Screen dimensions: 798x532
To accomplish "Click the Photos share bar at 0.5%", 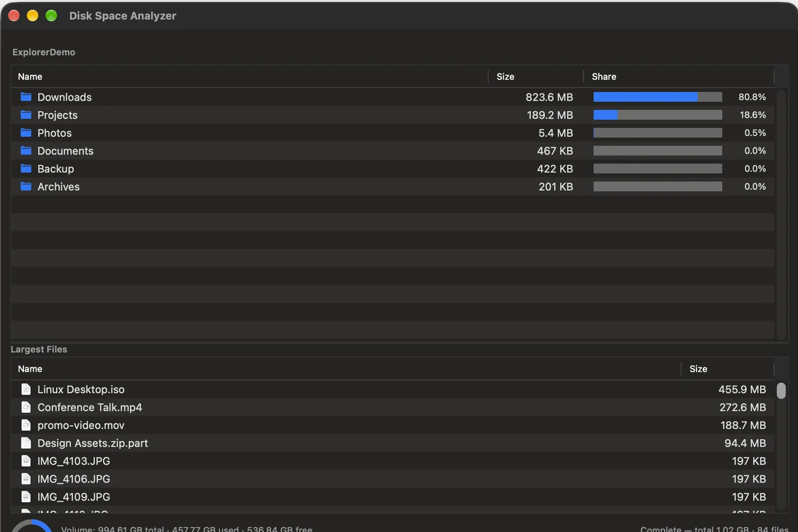I will tap(658, 133).
